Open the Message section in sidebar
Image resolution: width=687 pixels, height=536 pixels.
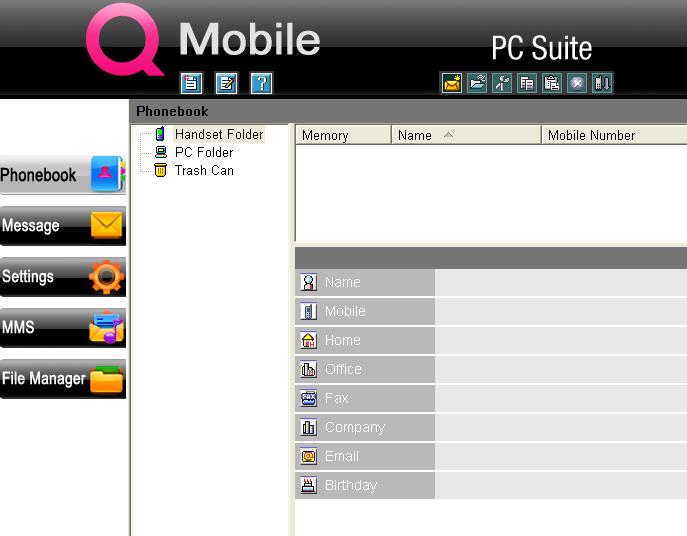click(63, 225)
